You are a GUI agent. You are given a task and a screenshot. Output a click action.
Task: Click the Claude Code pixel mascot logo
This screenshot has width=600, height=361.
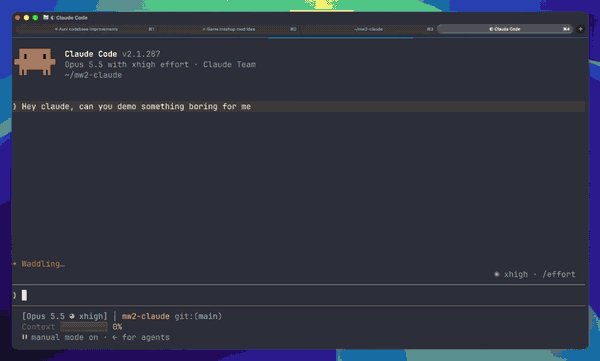35,62
